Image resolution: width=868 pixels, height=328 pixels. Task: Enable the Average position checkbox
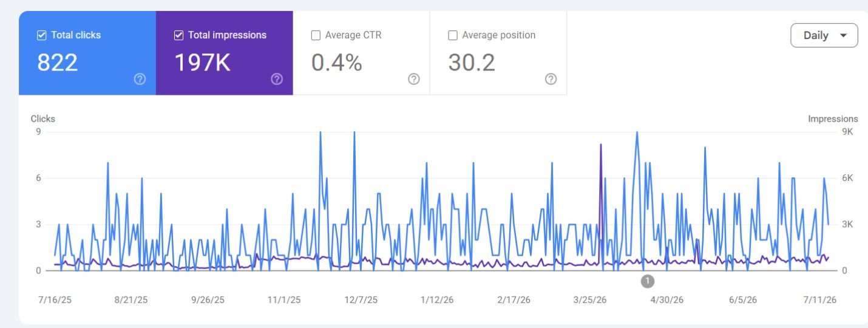453,35
